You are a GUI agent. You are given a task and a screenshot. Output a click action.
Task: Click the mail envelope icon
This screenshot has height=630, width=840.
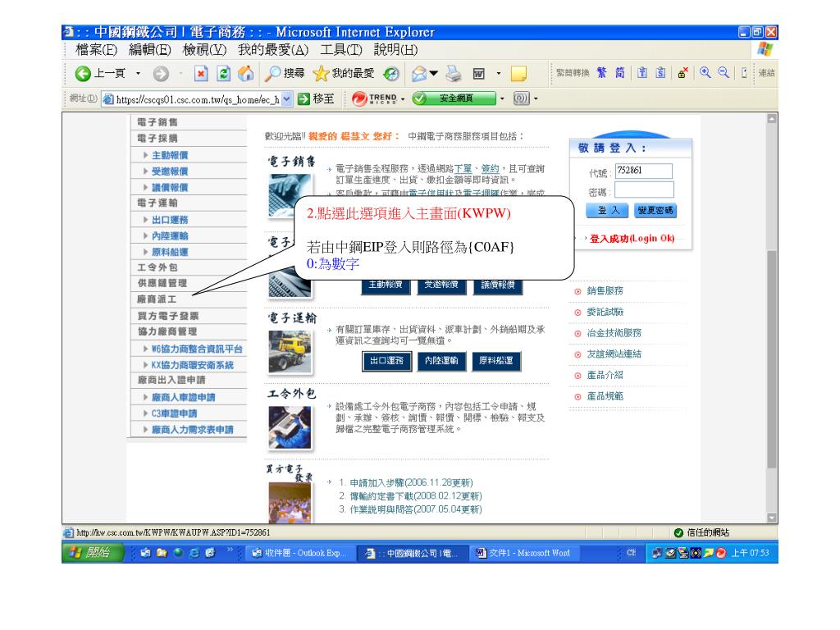coord(419,73)
